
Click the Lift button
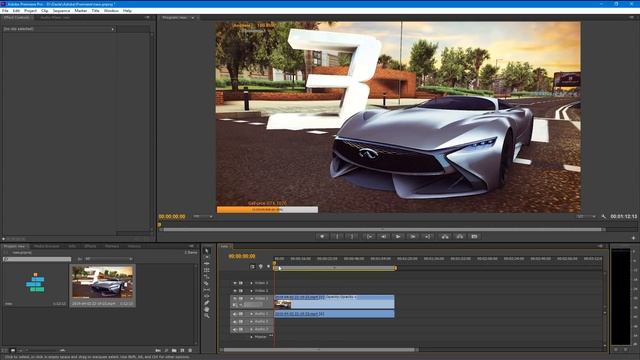[x=445, y=236]
